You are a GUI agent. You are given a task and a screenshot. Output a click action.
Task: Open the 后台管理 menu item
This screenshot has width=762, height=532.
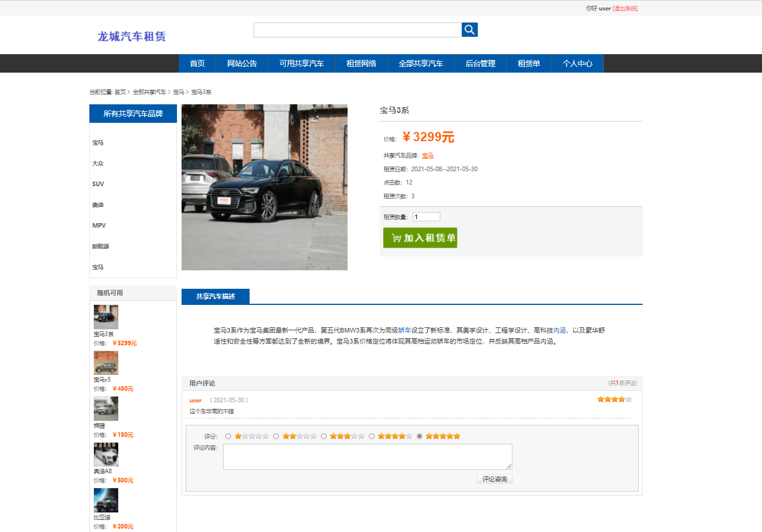coord(480,63)
